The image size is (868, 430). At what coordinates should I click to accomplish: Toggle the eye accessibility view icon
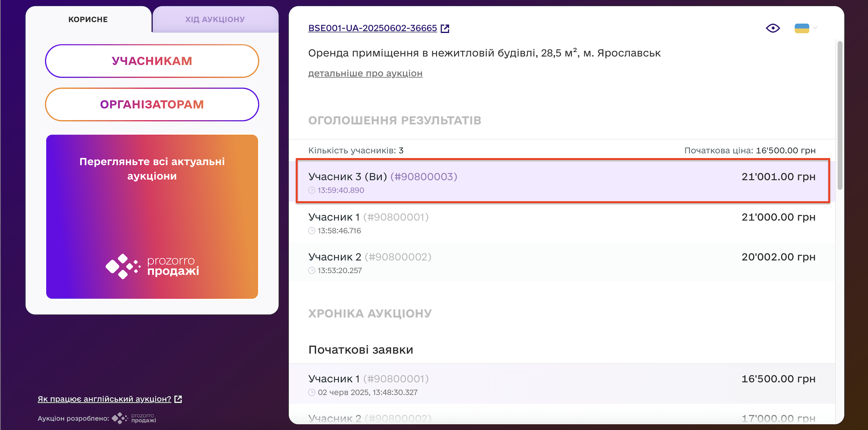[x=773, y=28]
